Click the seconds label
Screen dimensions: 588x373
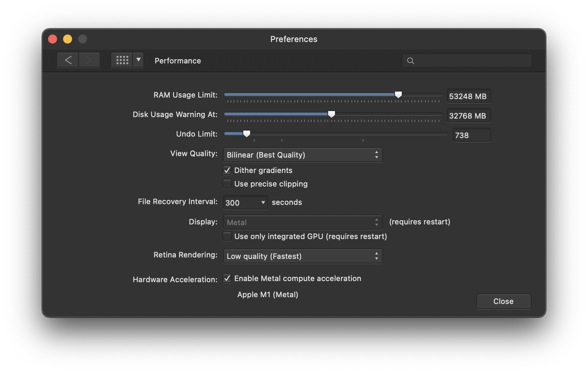[287, 202]
